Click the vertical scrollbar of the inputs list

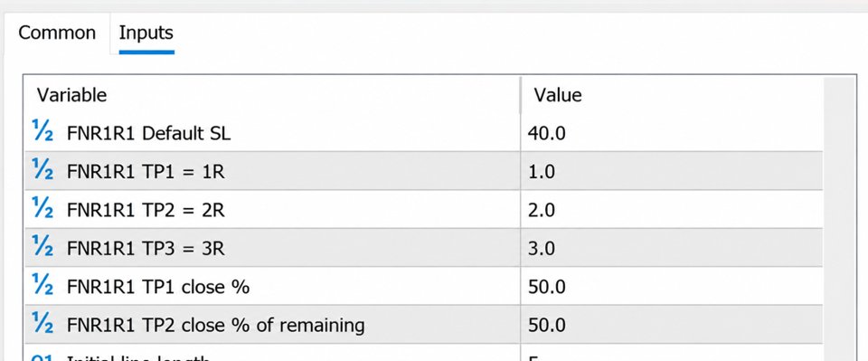click(x=839, y=219)
